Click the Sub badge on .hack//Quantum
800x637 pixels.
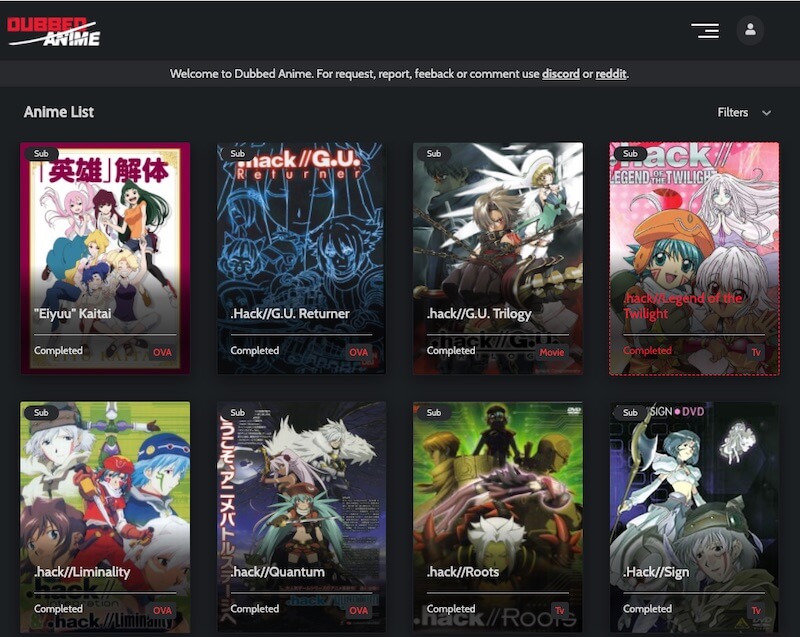[x=237, y=413]
